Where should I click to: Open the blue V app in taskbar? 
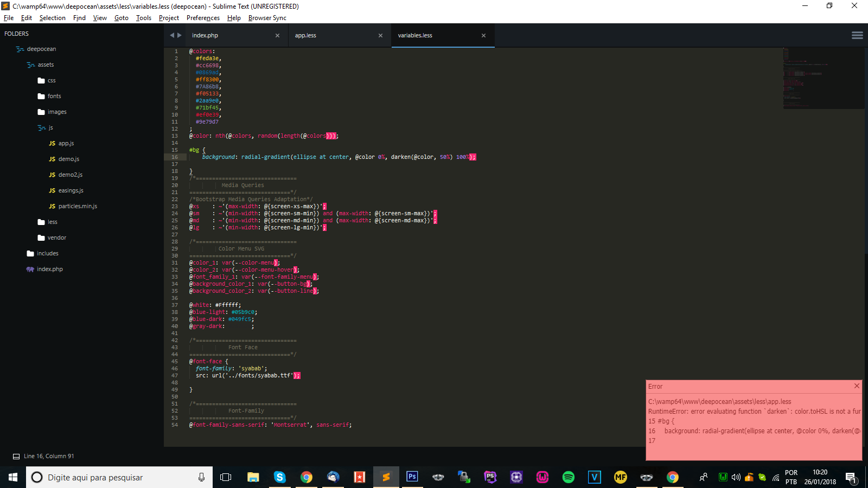(x=595, y=477)
